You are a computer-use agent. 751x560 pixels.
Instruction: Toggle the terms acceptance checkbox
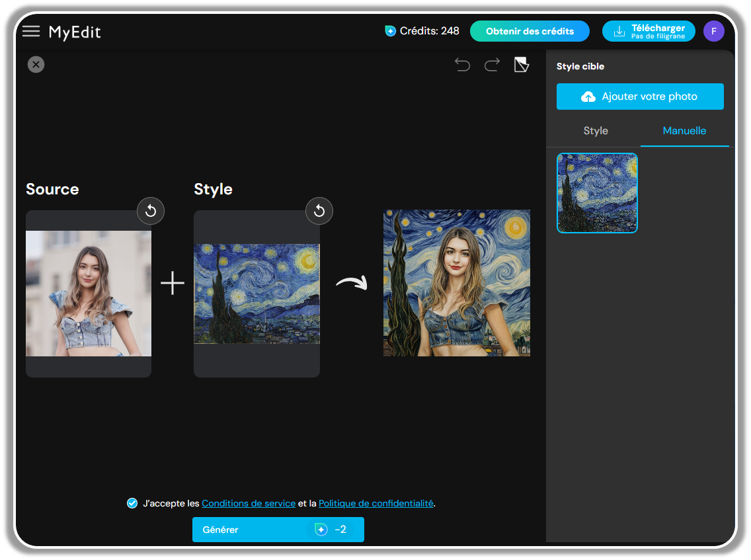[x=132, y=503]
